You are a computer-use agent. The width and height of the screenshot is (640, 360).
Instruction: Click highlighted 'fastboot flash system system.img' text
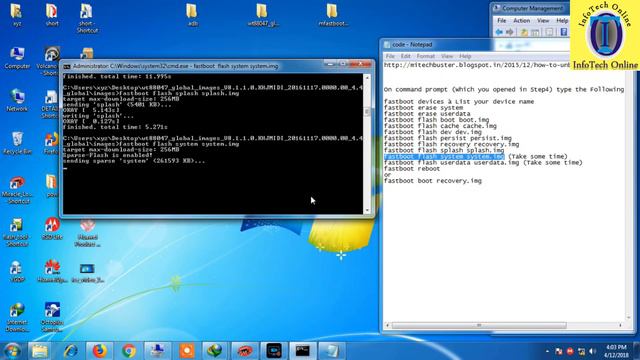[x=444, y=156]
